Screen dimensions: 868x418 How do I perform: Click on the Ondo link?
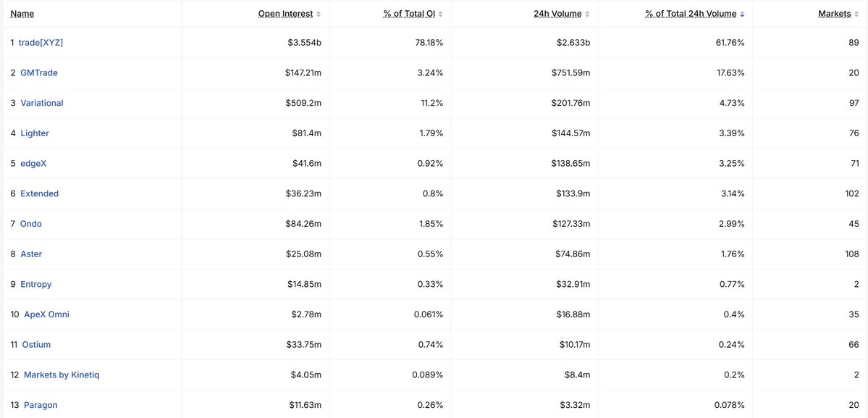(31, 224)
